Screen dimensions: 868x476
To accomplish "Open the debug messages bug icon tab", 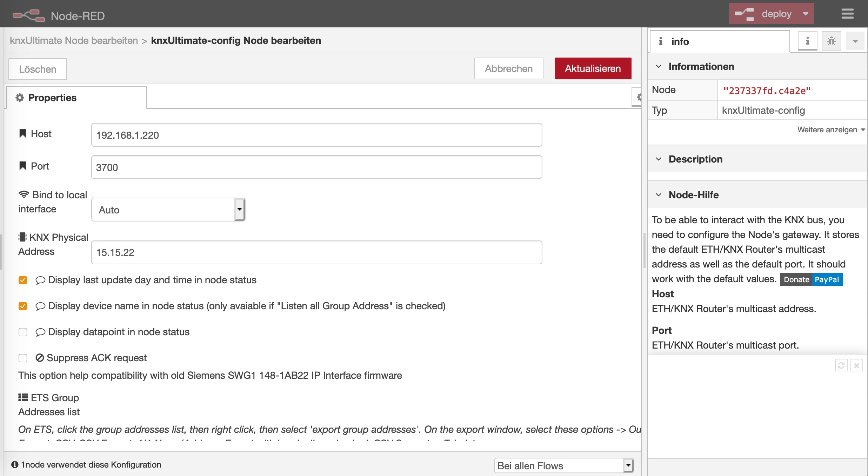I will point(831,41).
